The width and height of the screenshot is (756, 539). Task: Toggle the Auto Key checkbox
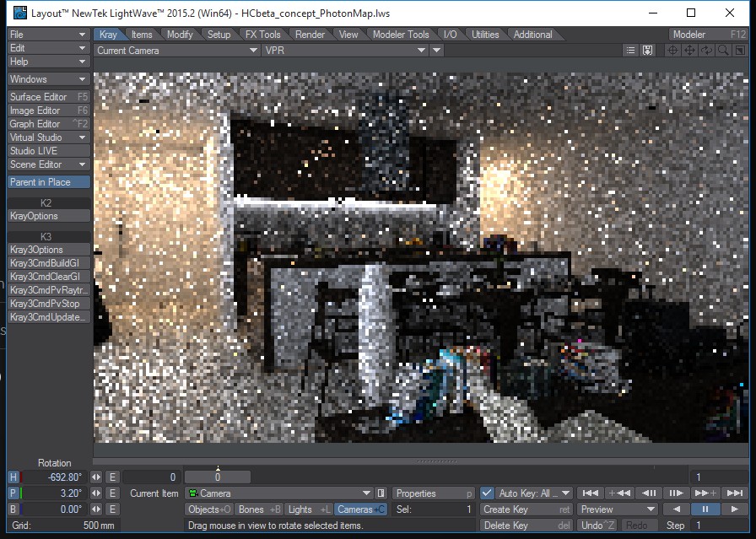tap(487, 493)
